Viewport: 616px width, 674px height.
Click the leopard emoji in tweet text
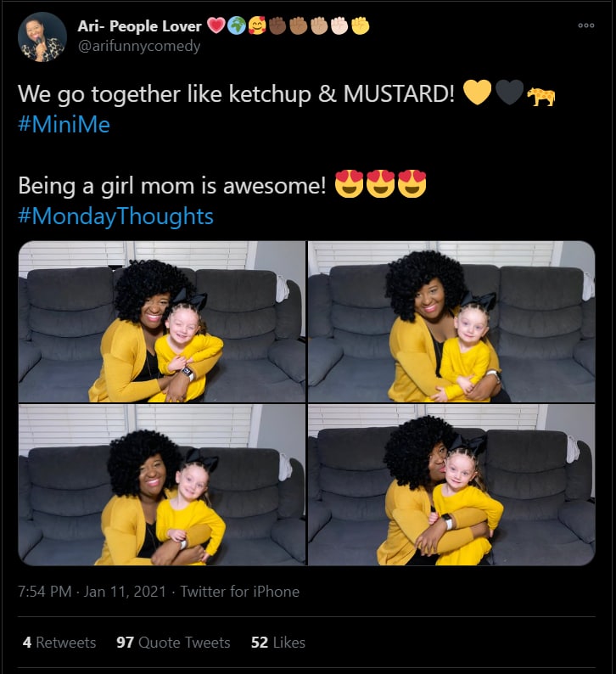pos(540,96)
